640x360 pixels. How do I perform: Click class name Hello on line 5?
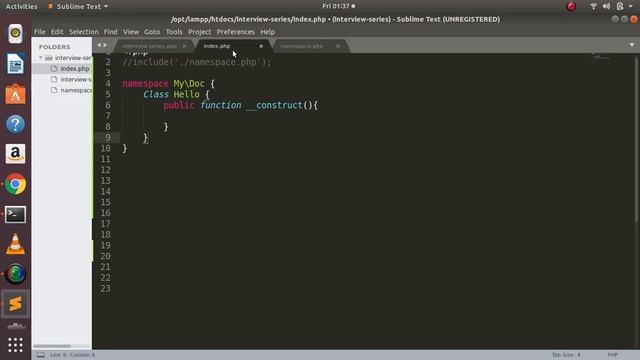point(187,94)
